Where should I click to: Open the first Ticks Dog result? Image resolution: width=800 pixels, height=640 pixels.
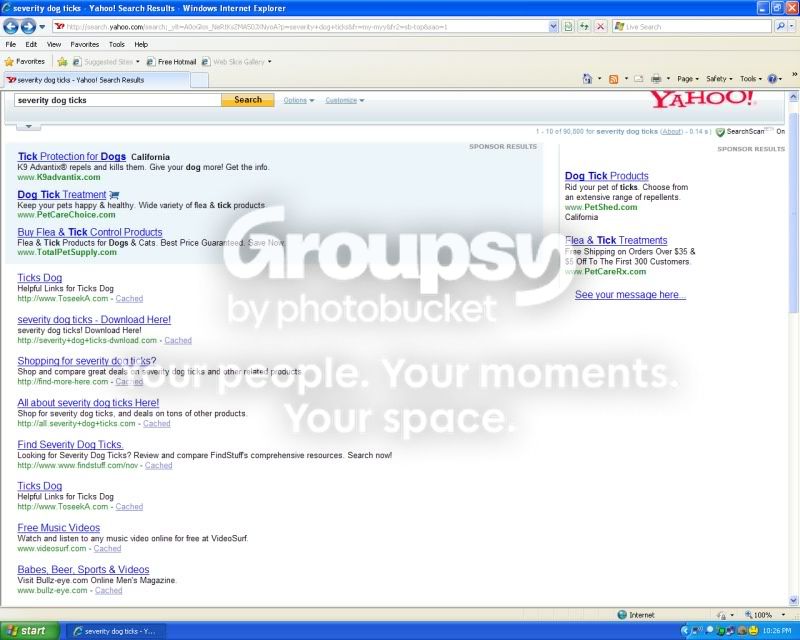40,278
